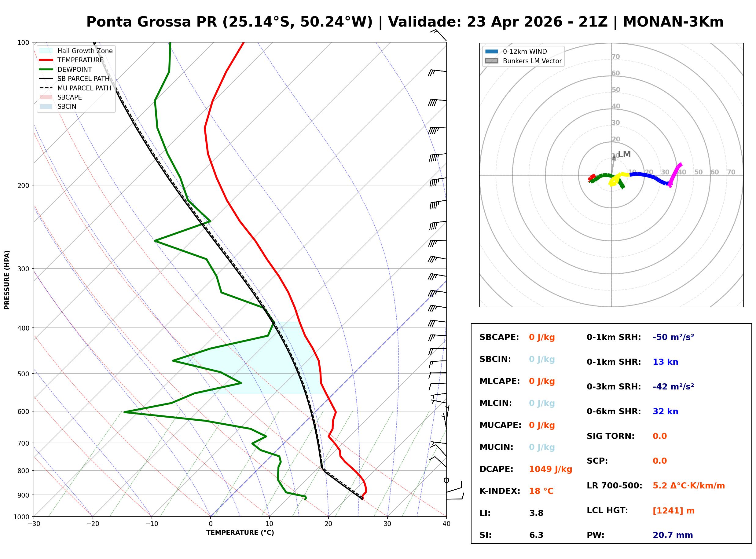This screenshot has width=756, height=559.
Task: Click the pink SBCAPE legend swatch
Action: click(x=46, y=97)
